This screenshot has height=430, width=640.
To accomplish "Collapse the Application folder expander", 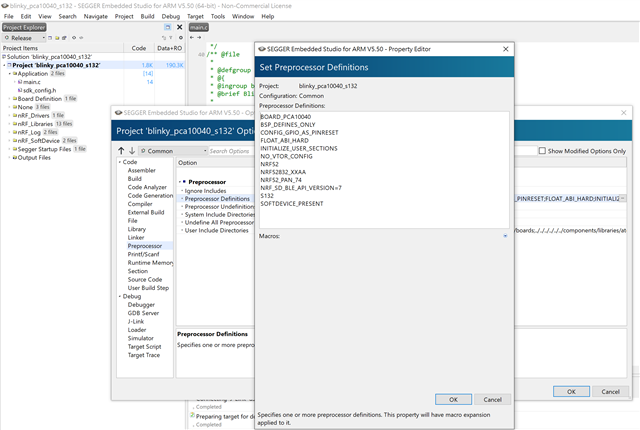I will click(x=10, y=74).
